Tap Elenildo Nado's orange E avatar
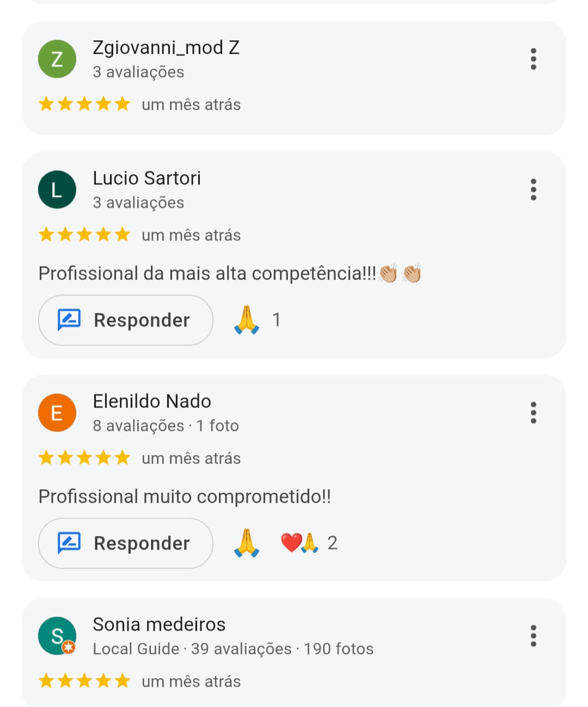Screen dimensions: 588x707 (x=57, y=413)
